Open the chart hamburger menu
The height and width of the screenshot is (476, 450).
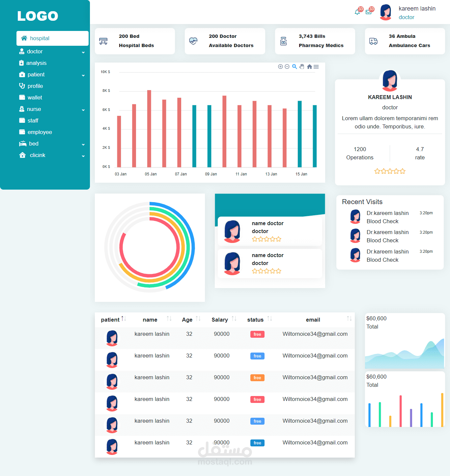click(x=316, y=66)
